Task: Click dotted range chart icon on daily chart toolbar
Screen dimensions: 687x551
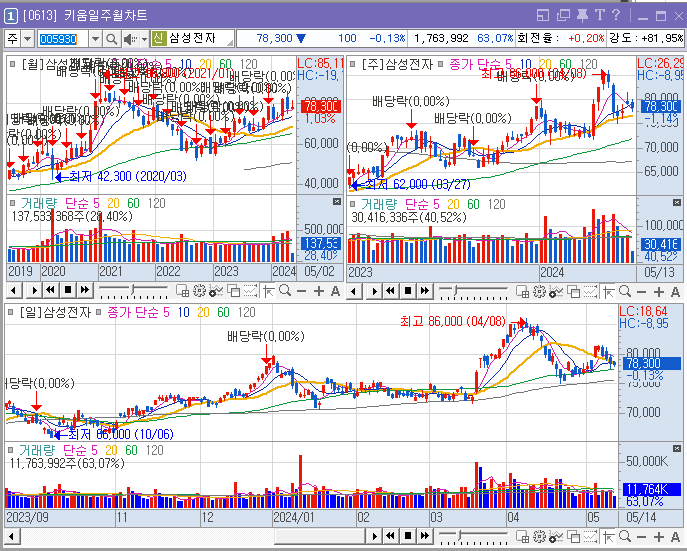Action: point(591,536)
